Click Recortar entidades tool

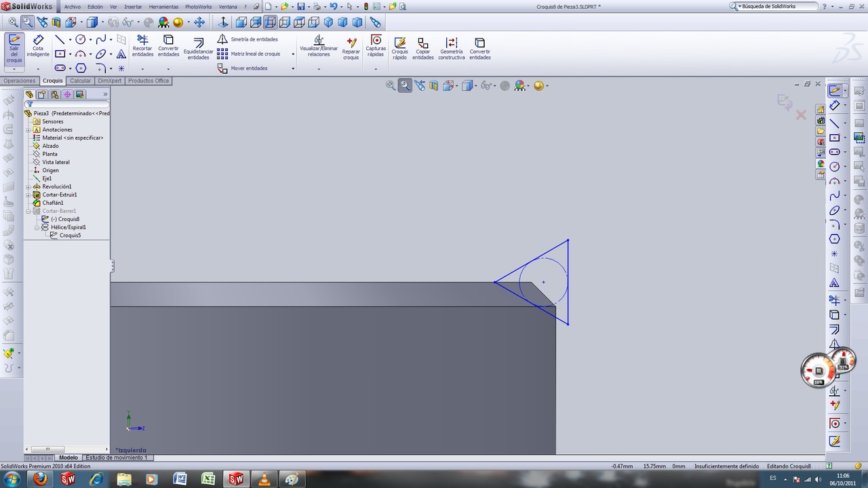142,46
